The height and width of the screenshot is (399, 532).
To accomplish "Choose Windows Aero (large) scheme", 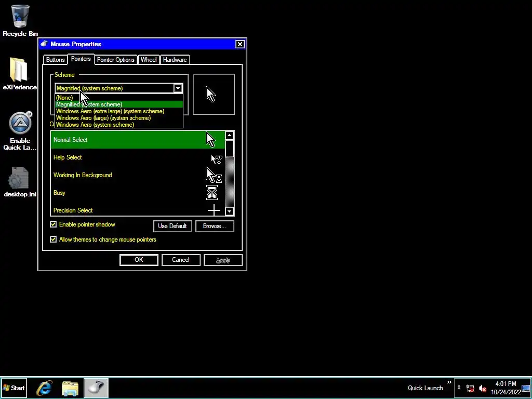I will click(x=119, y=118).
